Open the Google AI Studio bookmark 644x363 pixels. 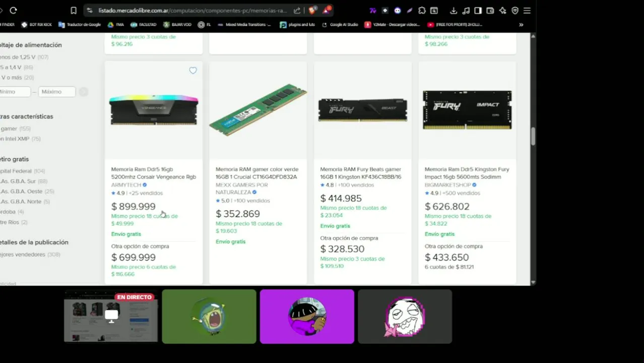point(340,24)
